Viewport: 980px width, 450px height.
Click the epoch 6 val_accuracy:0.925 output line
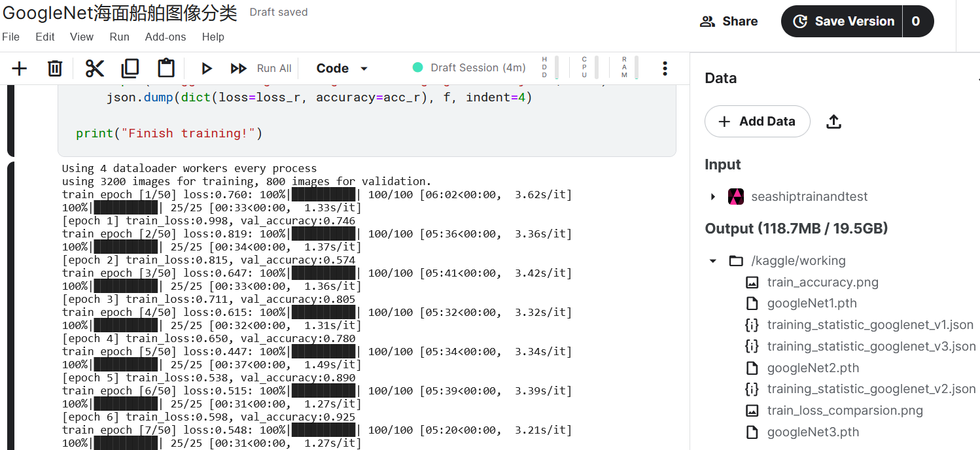(209, 417)
